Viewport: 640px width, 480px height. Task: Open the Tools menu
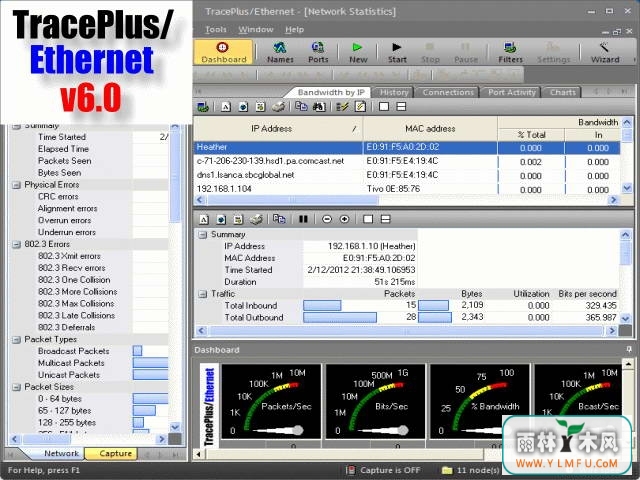pos(216,29)
